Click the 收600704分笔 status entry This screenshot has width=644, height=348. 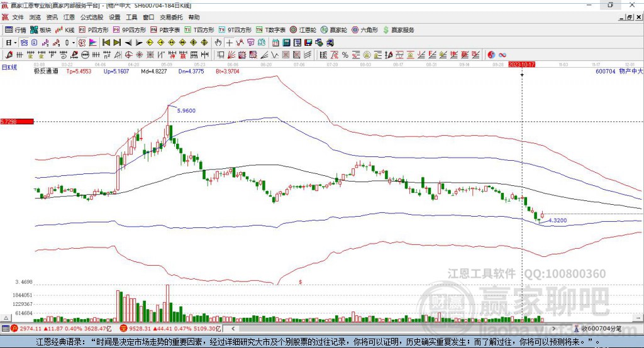[601, 329]
